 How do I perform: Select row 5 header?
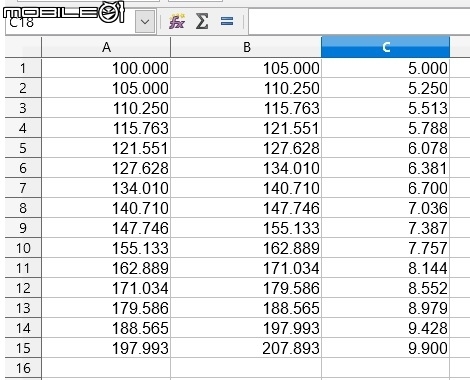coord(23,148)
